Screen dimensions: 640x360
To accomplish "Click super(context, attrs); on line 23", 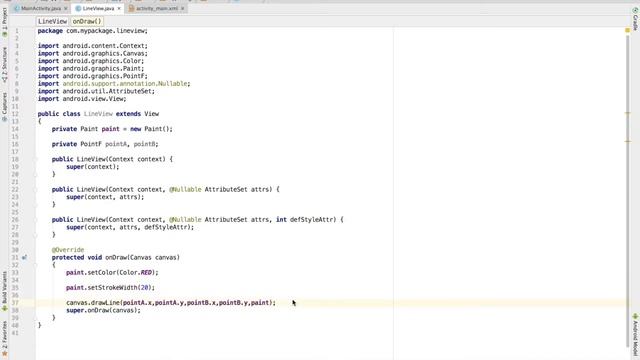I will [105, 197].
